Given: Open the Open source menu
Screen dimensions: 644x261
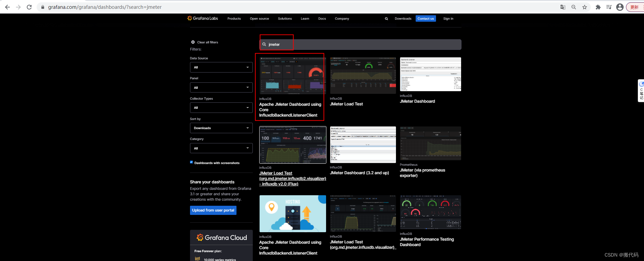Looking at the screenshot, I should click(x=259, y=19).
